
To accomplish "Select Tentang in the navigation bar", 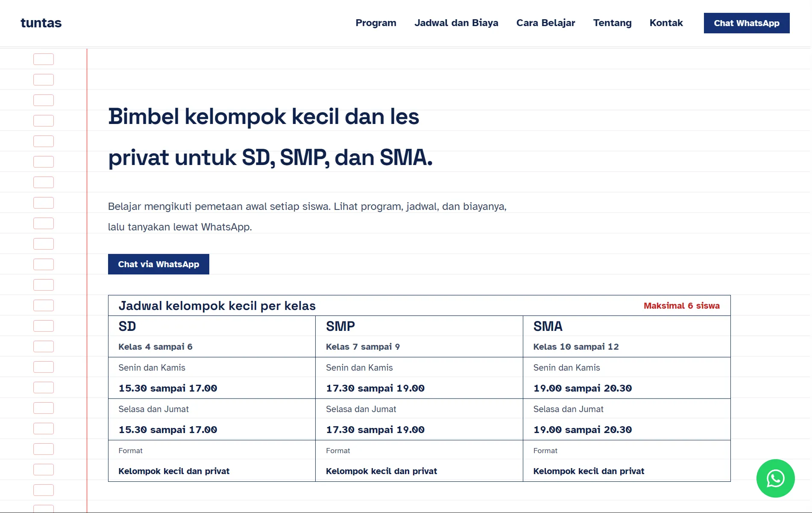I will pyautogui.click(x=612, y=23).
